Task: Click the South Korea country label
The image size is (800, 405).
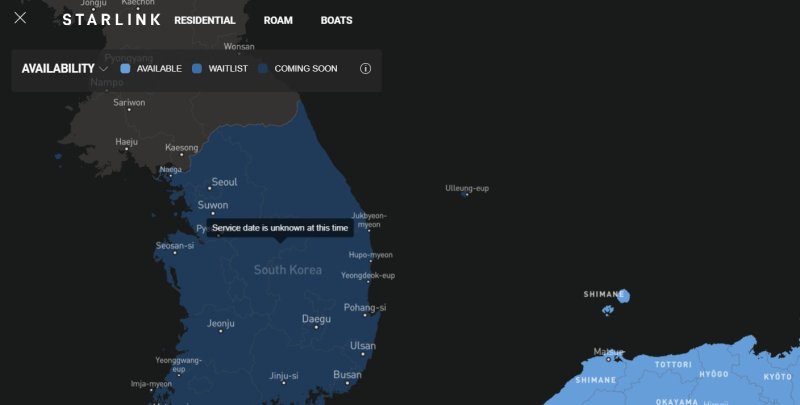Action: [x=287, y=270]
